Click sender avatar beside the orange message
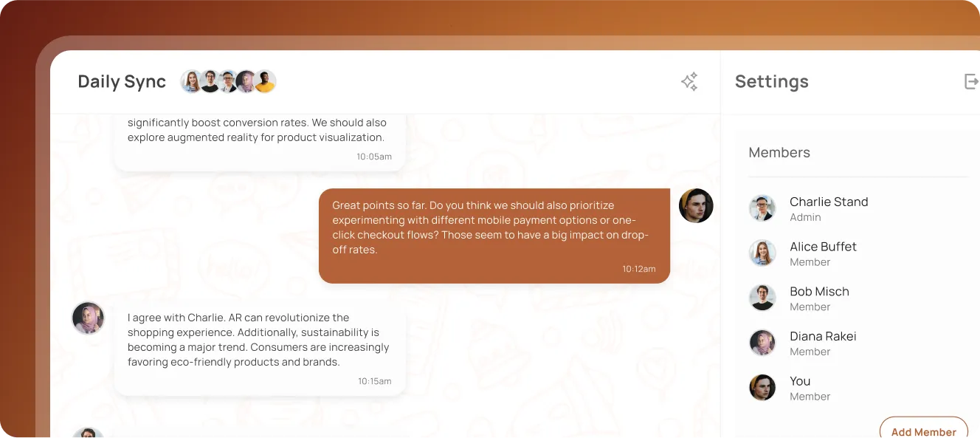This screenshot has width=980, height=438. (696, 205)
